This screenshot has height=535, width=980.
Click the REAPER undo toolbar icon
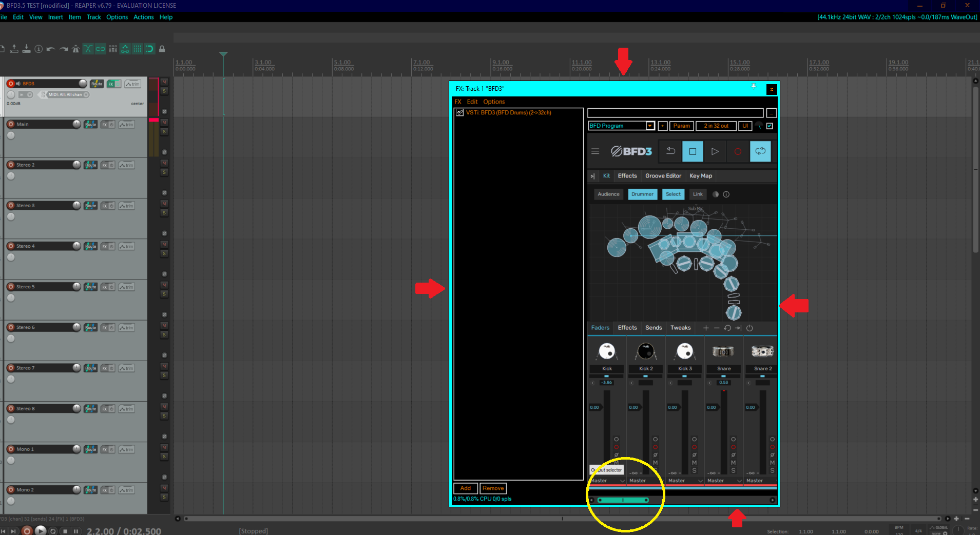51,49
